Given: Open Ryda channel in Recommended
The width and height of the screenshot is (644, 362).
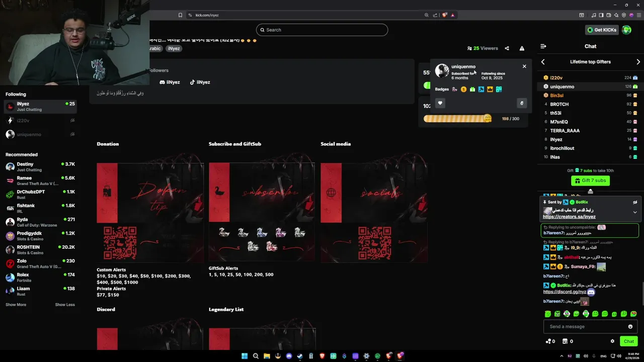Looking at the screenshot, I should tap(40, 222).
